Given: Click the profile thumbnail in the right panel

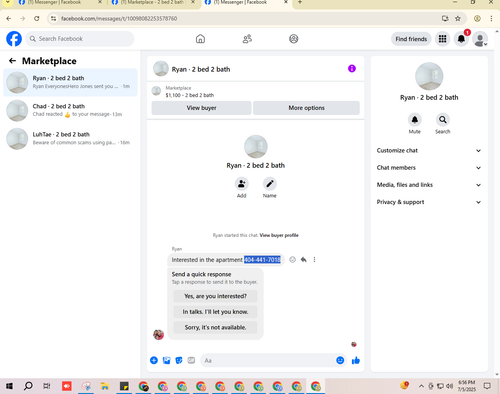Looking at the screenshot, I should 429,76.
